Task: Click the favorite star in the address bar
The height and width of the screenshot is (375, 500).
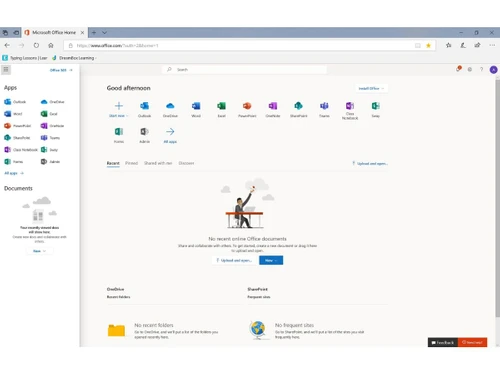Action: pos(428,45)
